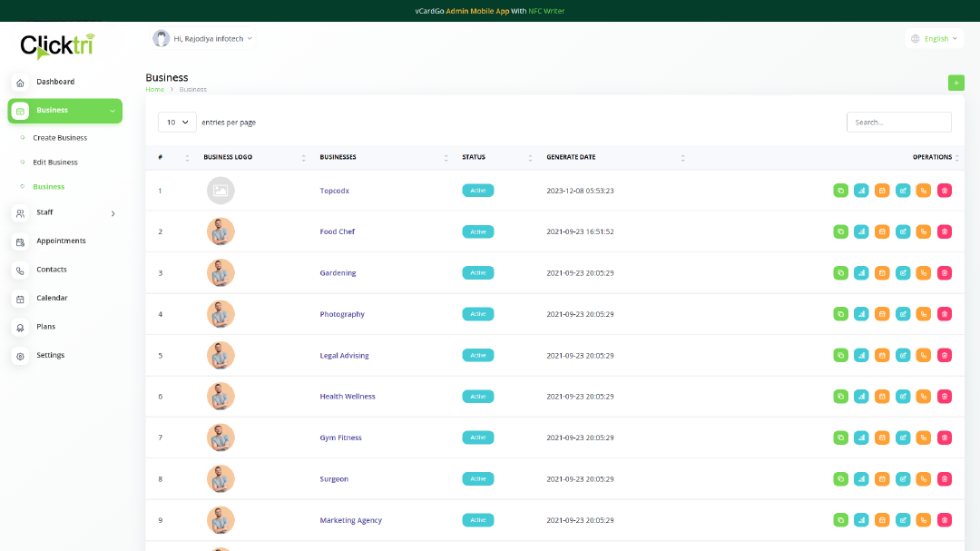The image size is (980, 551).
Task: Expand the Staff submenu arrow
Action: point(113,213)
